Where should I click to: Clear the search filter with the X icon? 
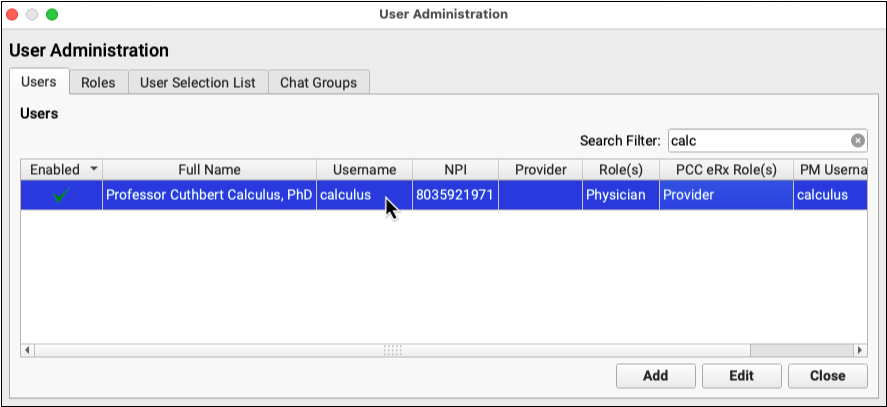click(857, 141)
